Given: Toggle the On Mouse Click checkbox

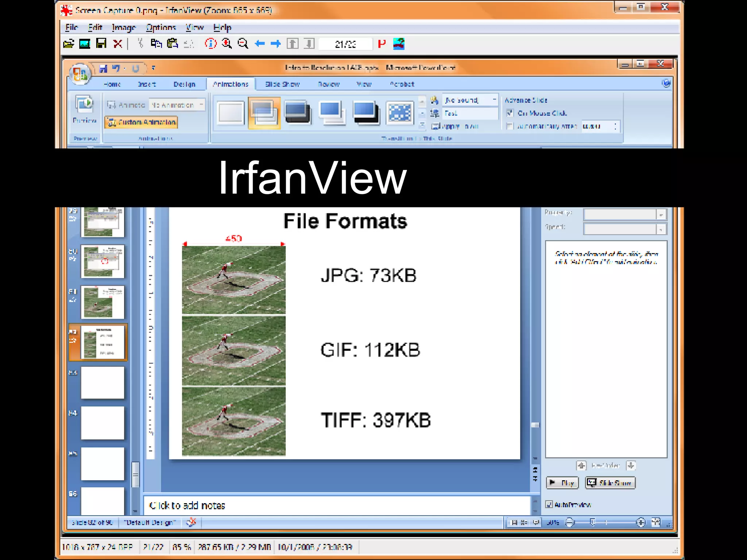Looking at the screenshot, I should [510, 113].
